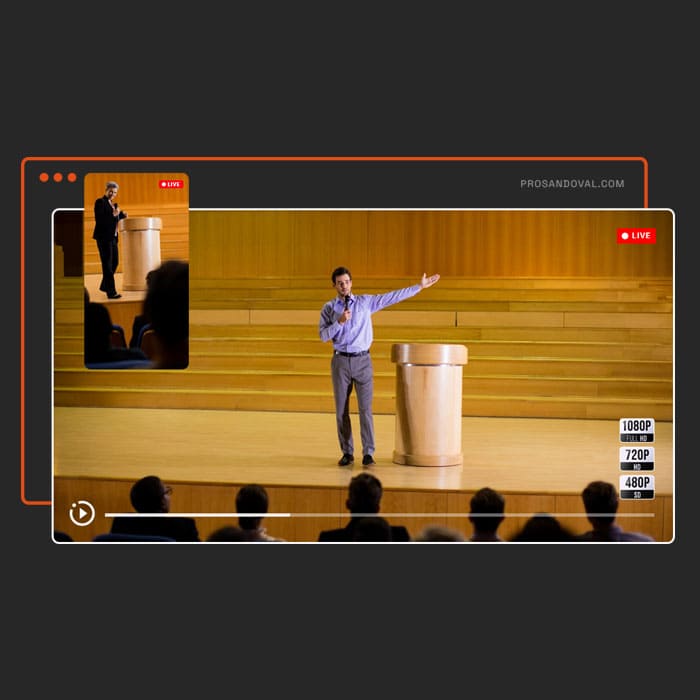Screen dimensions: 700x700
Task: Click the speaker in the black suit in the thumbnail
Action: (107, 235)
